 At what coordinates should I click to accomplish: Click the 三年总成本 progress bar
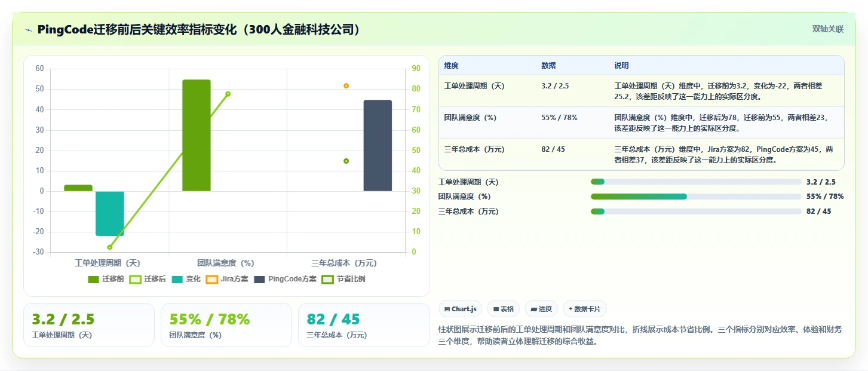696,211
